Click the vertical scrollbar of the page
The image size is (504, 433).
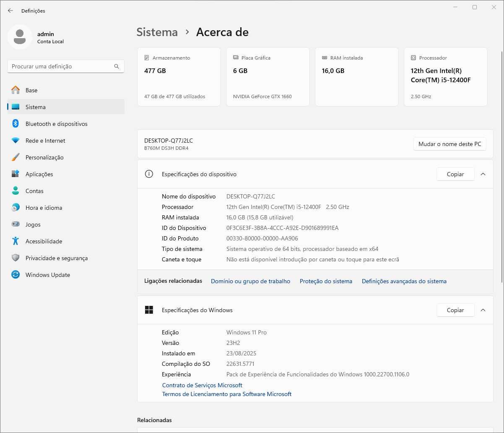[x=502, y=167]
